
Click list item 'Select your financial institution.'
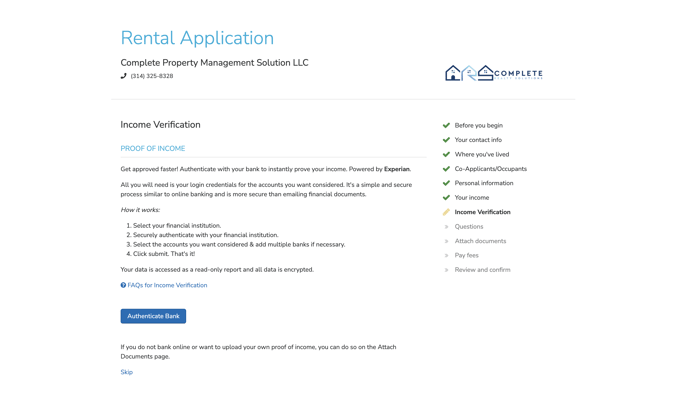(177, 226)
